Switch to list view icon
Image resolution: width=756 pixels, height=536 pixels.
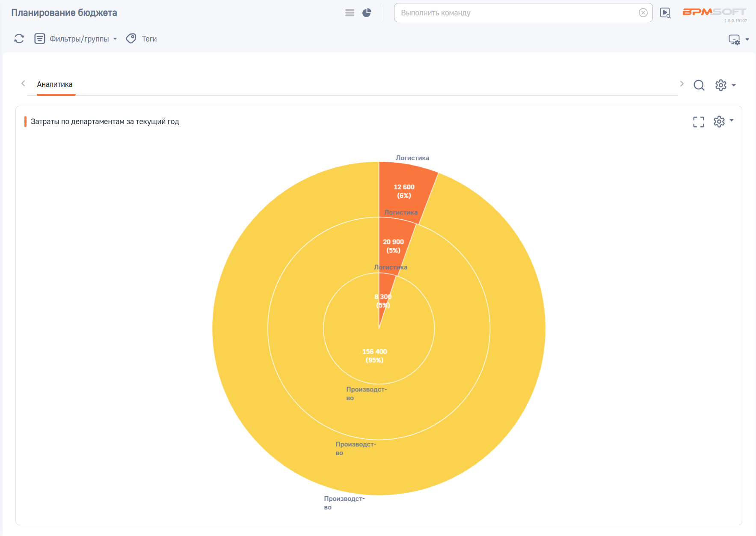click(350, 13)
